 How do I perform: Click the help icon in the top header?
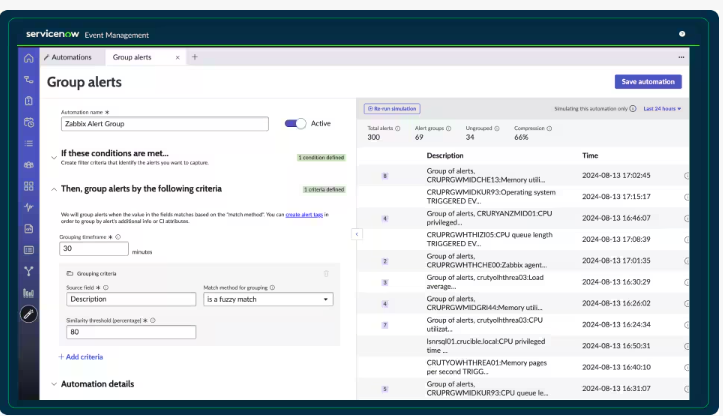pos(682,34)
